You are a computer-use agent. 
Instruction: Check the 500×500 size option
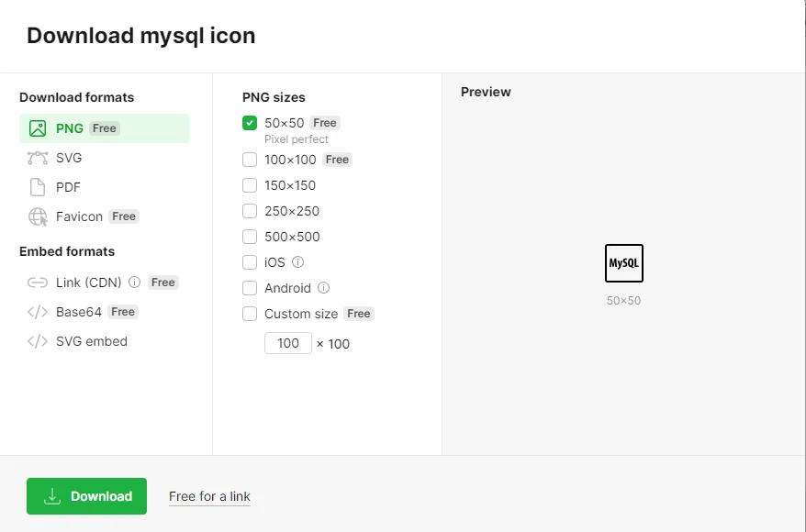click(x=250, y=237)
